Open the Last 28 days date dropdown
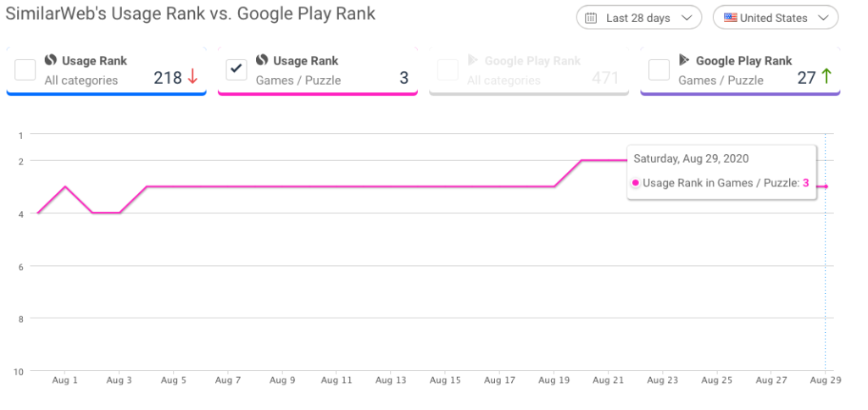The image size is (868, 410). tap(639, 18)
